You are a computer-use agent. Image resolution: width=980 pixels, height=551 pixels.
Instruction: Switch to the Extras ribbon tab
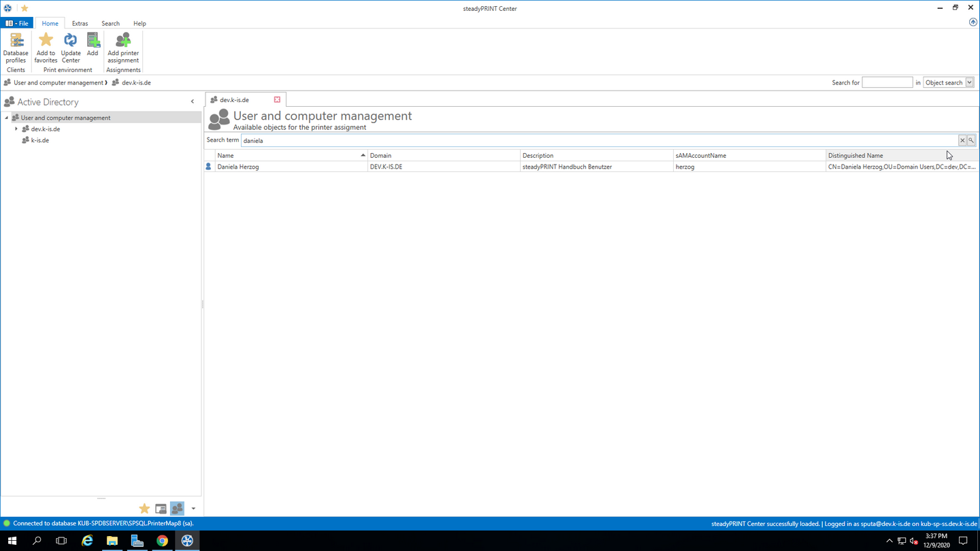click(x=80, y=23)
